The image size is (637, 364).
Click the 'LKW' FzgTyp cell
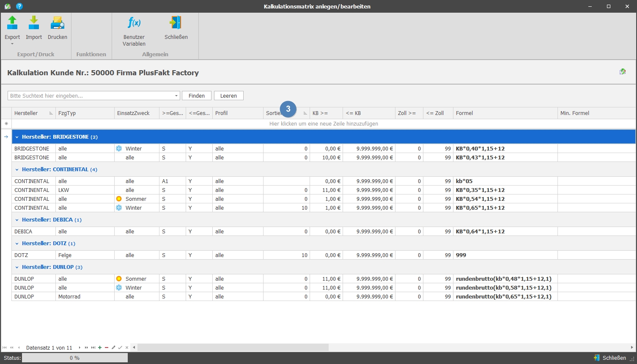[x=85, y=190]
